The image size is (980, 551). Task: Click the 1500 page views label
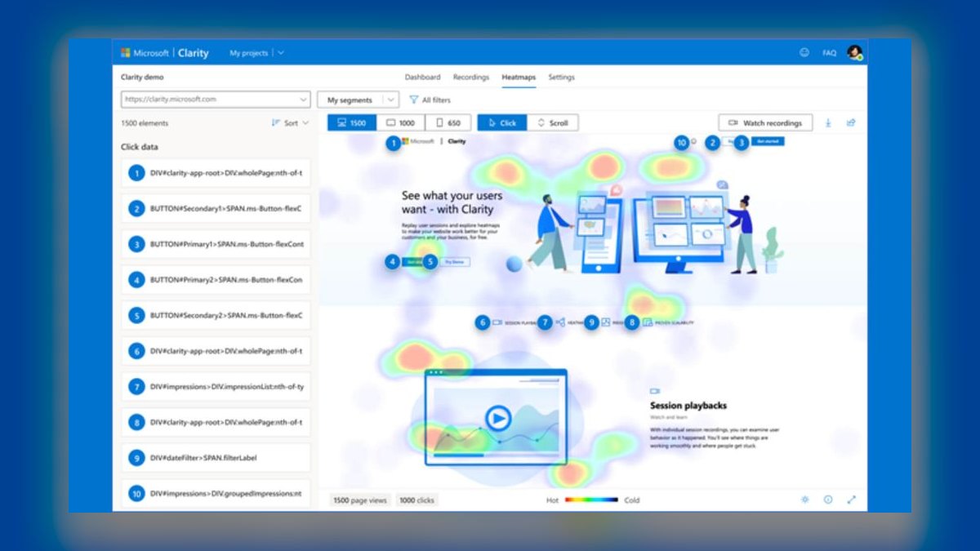360,500
